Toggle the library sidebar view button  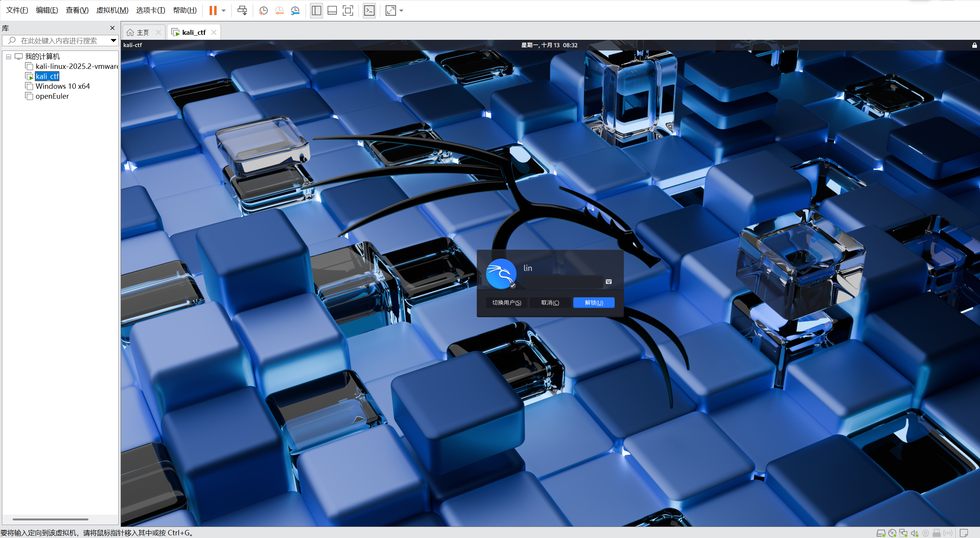(x=316, y=10)
